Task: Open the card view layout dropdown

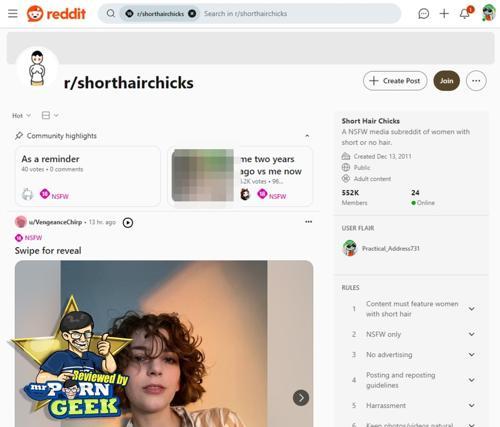Action: pyautogui.click(x=50, y=115)
